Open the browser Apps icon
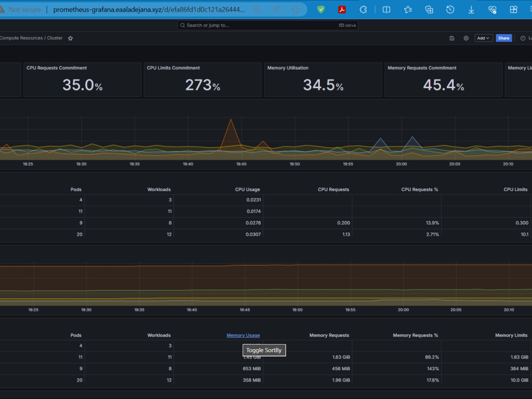532x399 pixels. 514,10
